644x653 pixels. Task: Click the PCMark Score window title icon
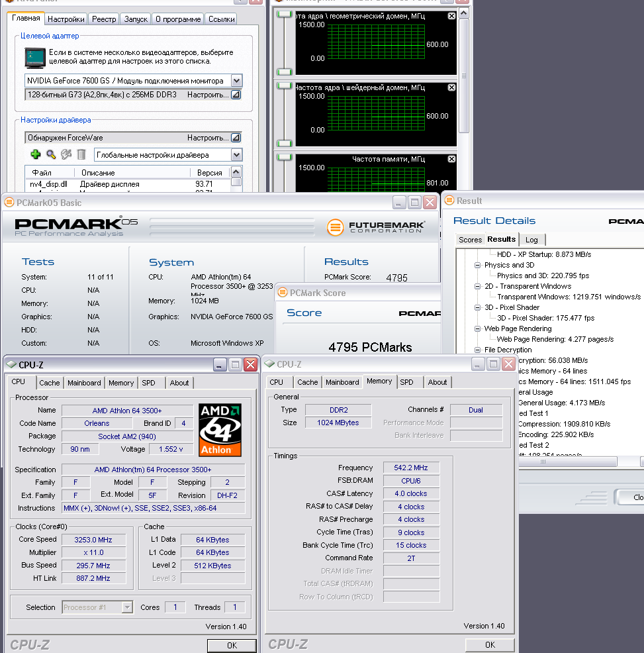click(x=283, y=292)
